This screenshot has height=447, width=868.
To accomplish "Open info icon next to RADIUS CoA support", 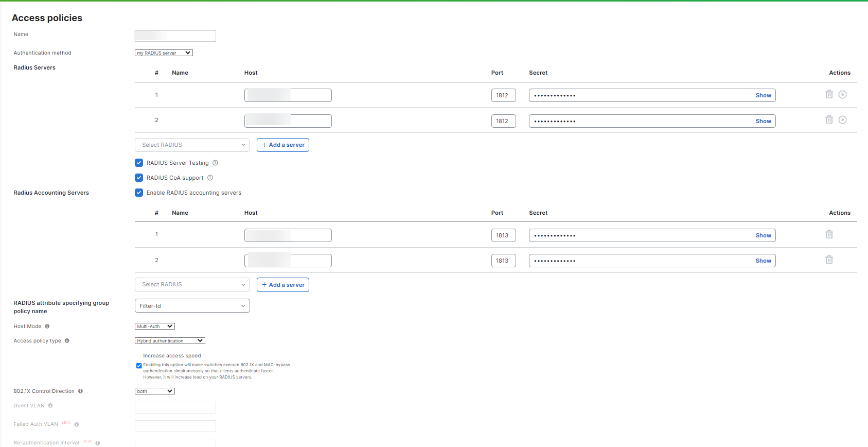I will [x=210, y=178].
